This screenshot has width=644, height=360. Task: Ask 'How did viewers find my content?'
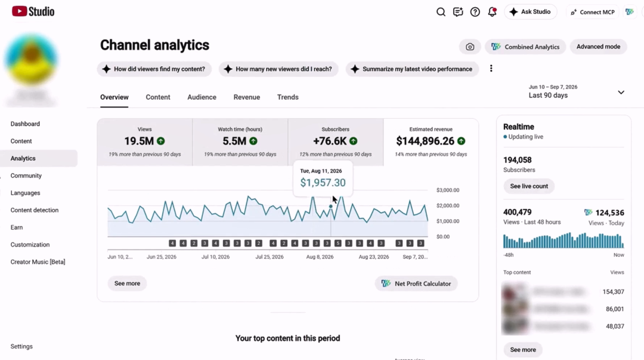click(154, 69)
